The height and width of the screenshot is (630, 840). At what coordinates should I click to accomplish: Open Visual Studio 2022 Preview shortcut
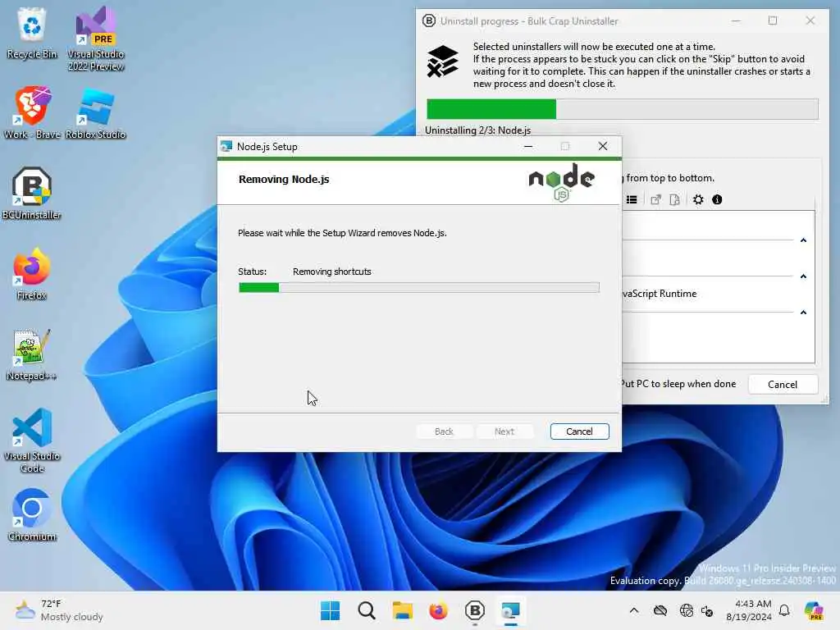[95, 39]
